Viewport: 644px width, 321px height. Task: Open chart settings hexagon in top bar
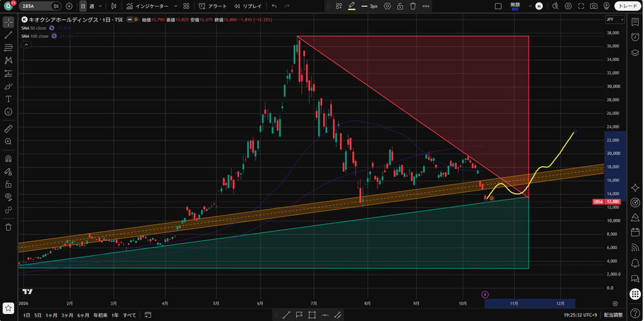point(568,6)
